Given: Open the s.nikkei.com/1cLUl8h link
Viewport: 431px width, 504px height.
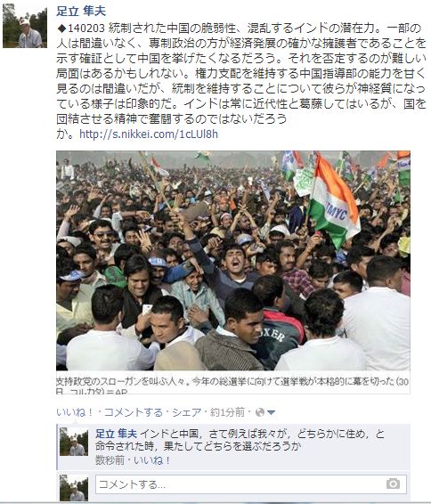Looking at the screenshot, I should coord(149,134).
